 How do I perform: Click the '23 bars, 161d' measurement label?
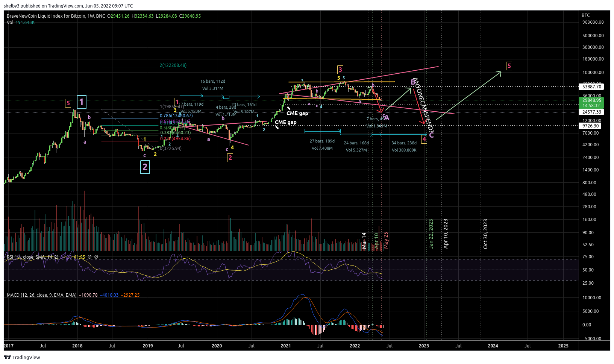[x=244, y=105]
